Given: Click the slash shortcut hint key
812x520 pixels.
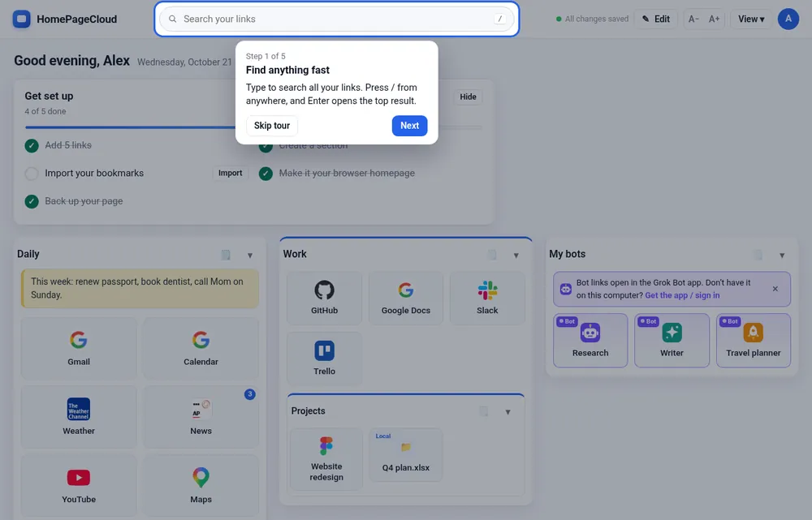Looking at the screenshot, I should (x=499, y=19).
